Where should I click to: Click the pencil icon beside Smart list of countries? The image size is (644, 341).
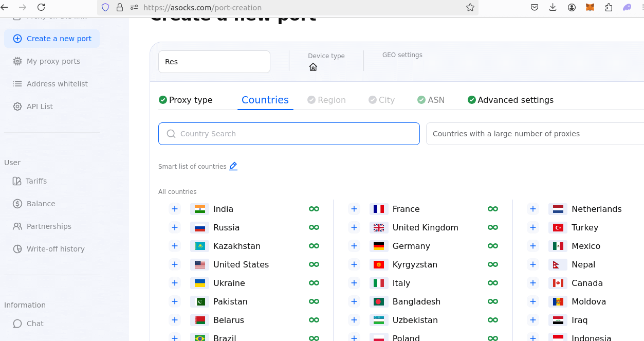pyautogui.click(x=233, y=166)
